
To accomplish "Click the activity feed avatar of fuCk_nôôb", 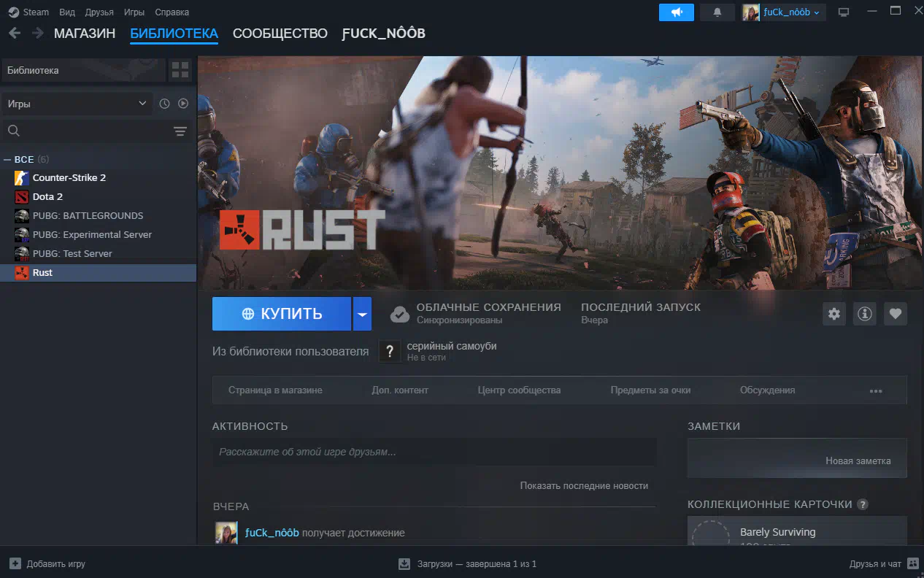I will pos(226,533).
